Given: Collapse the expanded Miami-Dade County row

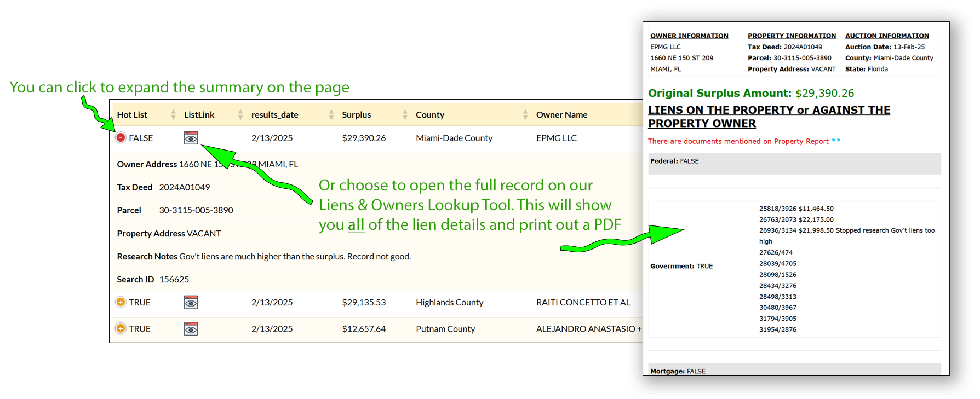Looking at the screenshot, I should click(x=121, y=138).
